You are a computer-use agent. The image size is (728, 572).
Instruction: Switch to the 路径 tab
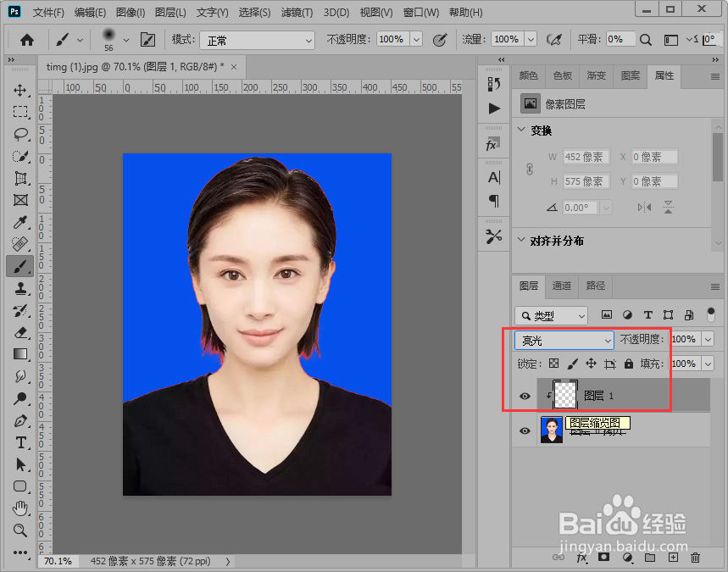pyautogui.click(x=596, y=286)
